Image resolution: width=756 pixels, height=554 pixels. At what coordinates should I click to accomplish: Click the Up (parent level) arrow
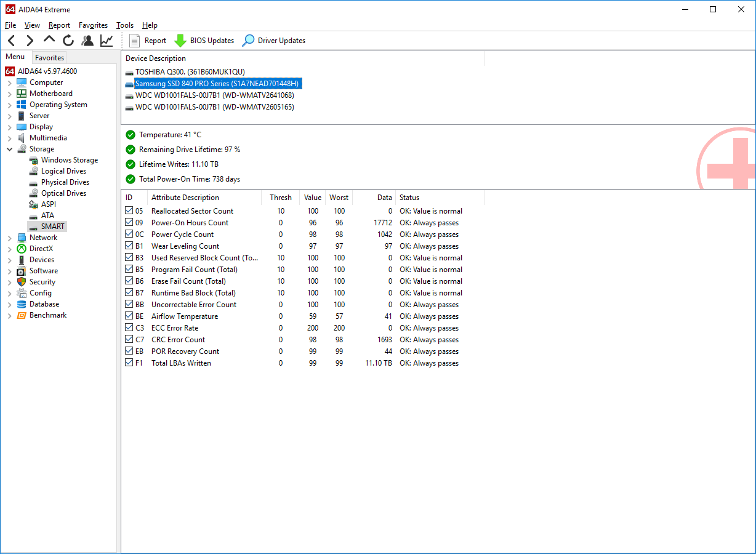(49, 40)
